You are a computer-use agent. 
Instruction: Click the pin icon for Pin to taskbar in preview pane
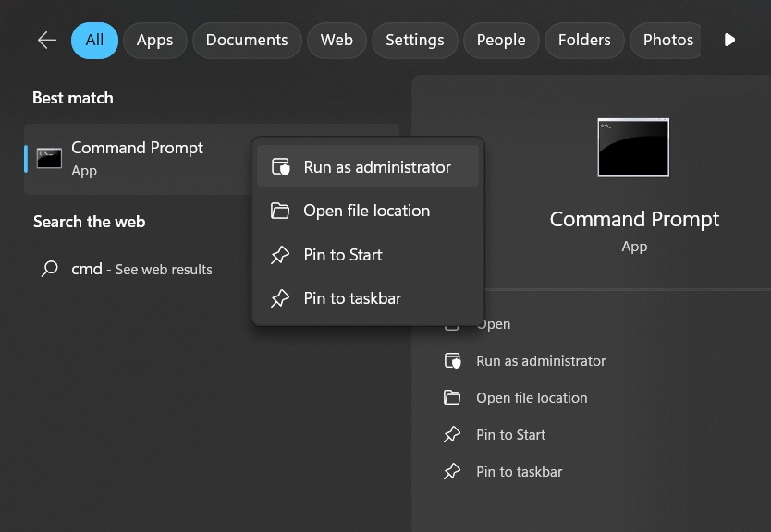(452, 472)
